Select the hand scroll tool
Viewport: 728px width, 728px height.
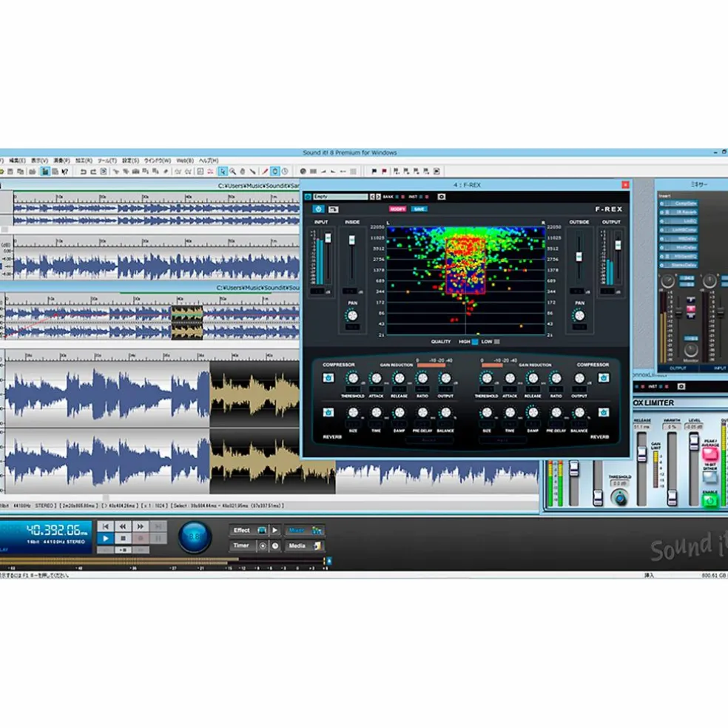[x=243, y=172]
